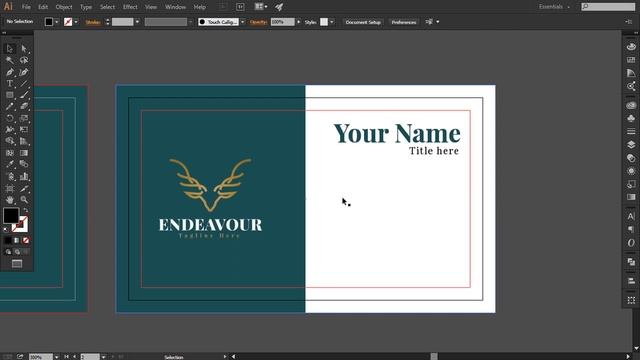Reset to default fill and stroke
Screen dimensions: 640x360
(5, 230)
